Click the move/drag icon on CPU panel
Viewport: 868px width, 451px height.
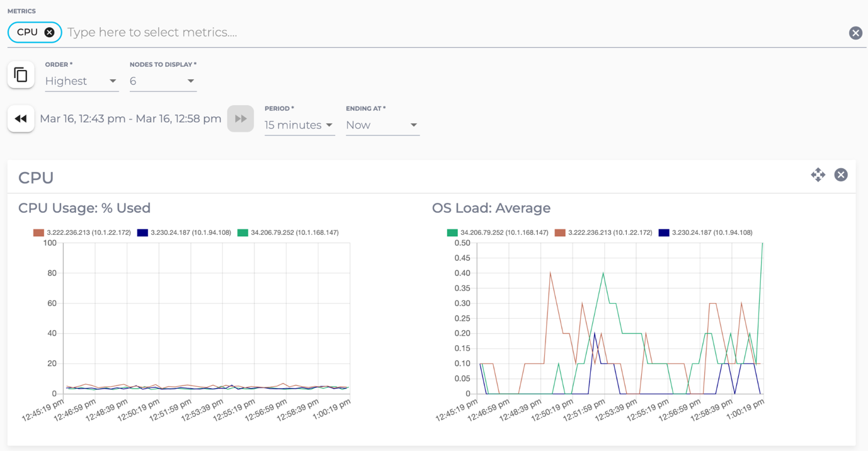click(x=818, y=175)
